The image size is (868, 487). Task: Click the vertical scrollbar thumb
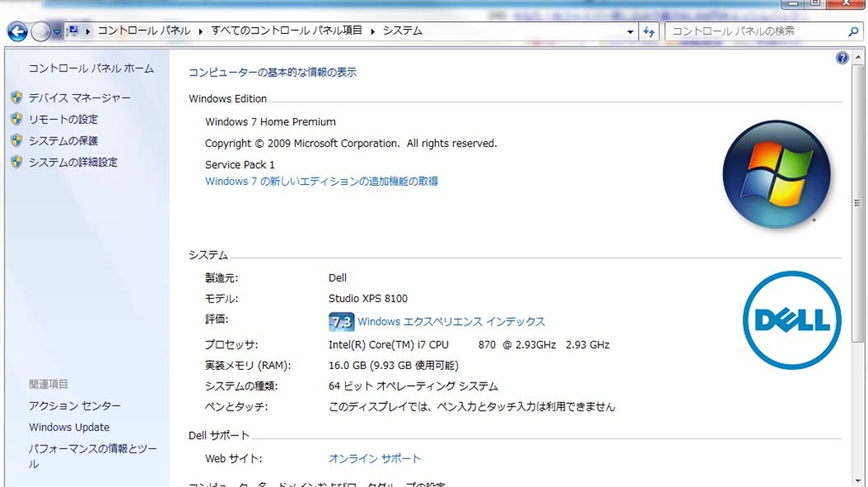pyautogui.click(x=858, y=204)
